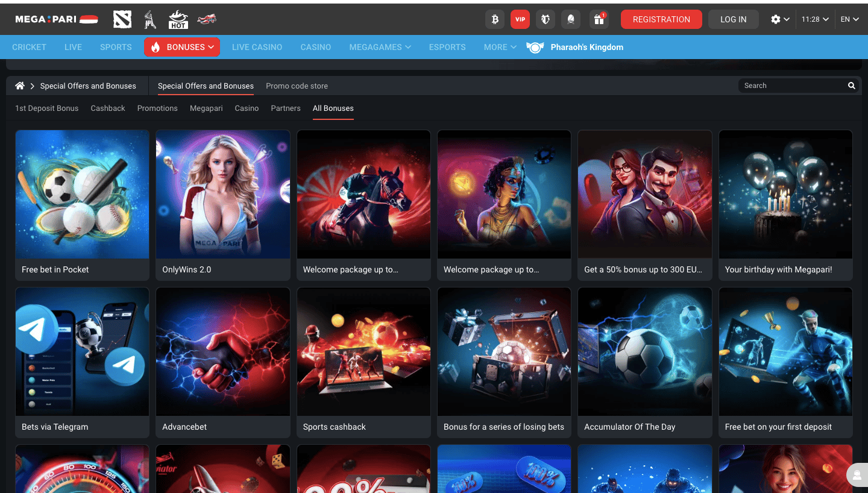The width and height of the screenshot is (868, 493).
Task: Open the LIVE CASINO nav item
Action: pyautogui.click(x=257, y=47)
